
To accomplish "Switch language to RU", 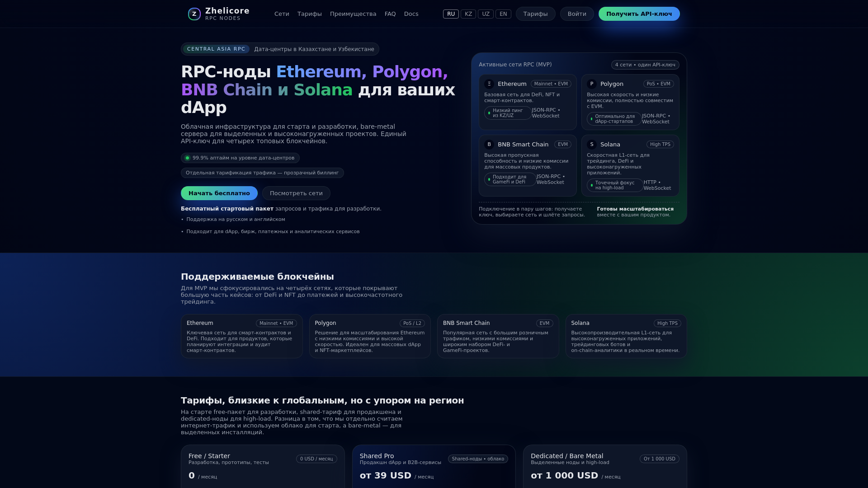I will click(451, 14).
